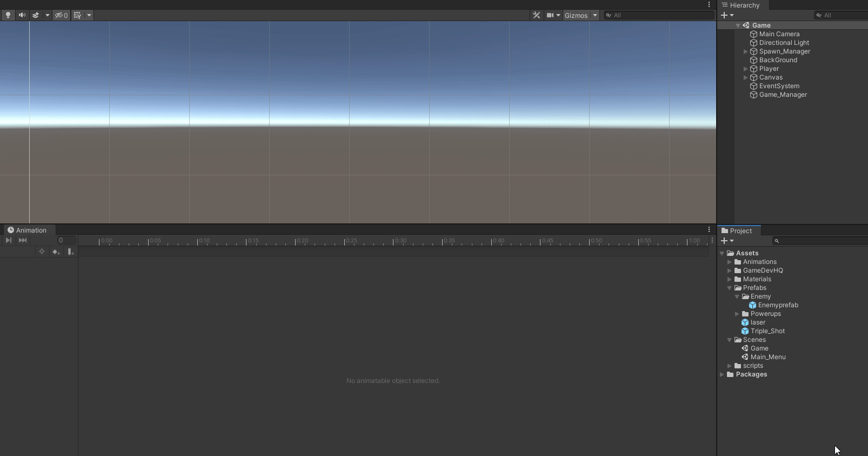This screenshot has width=868, height=456.
Task: Toggle the Gizmos button
Action: click(x=576, y=15)
